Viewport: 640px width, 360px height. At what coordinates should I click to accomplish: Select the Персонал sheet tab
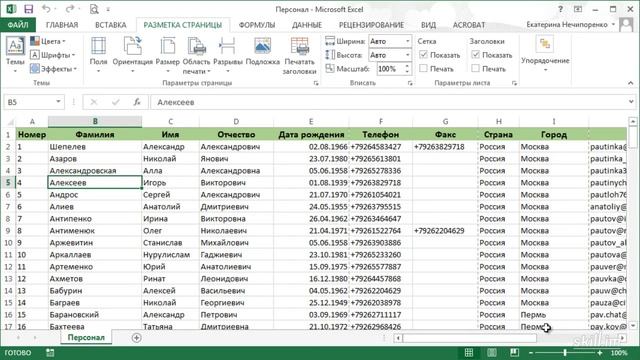86,338
